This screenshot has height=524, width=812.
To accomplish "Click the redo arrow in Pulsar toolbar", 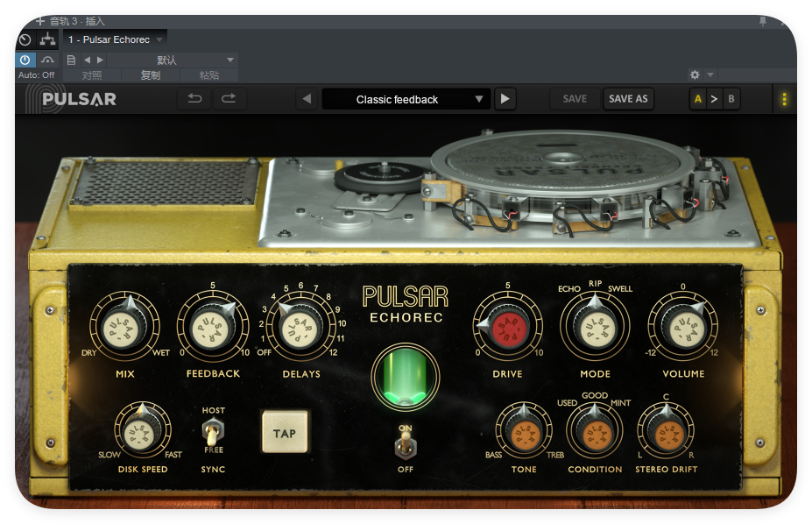I will point(229,98).
